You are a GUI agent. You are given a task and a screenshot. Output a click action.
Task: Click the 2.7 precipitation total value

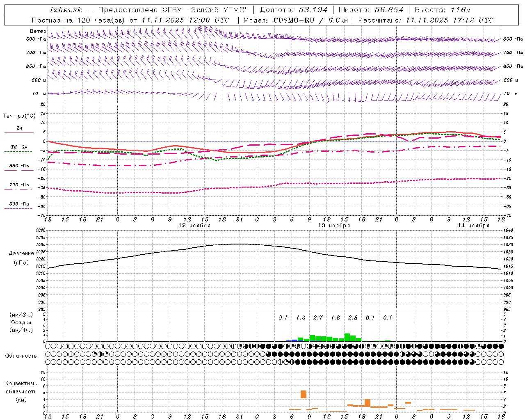click(x=318, y=317)
